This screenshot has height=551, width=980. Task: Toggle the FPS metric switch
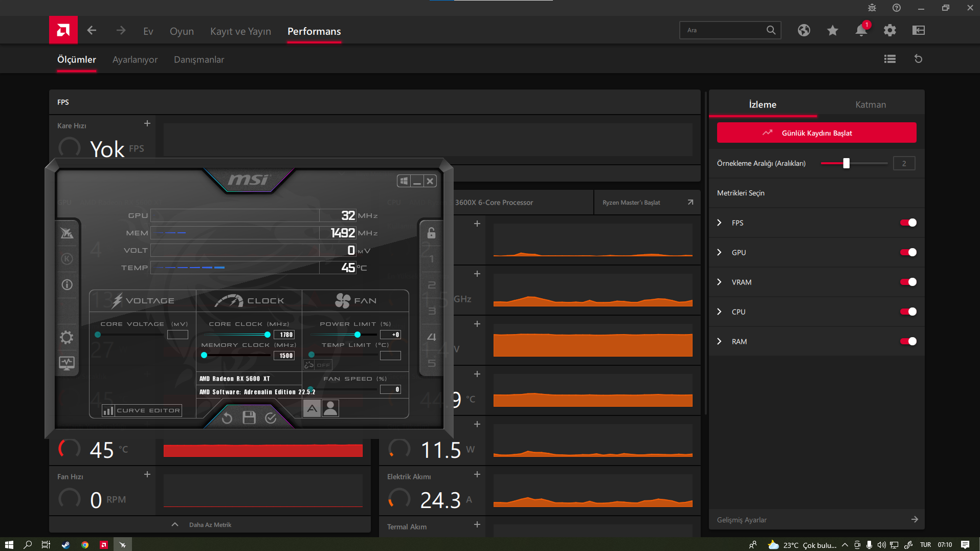pyautogui.click(x=908, y=223)
